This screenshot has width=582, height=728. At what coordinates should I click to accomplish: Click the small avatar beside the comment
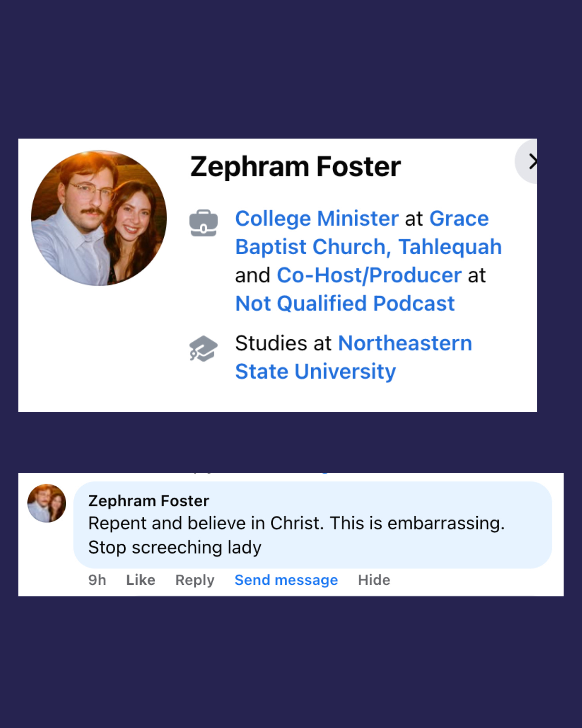pyautogui.click(x=47, y=503)
